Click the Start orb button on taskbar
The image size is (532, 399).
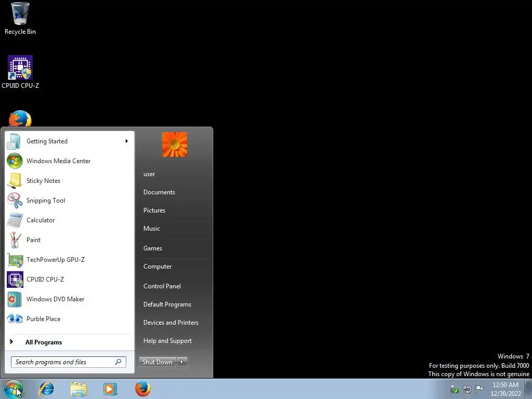click(x=14, y=389)
